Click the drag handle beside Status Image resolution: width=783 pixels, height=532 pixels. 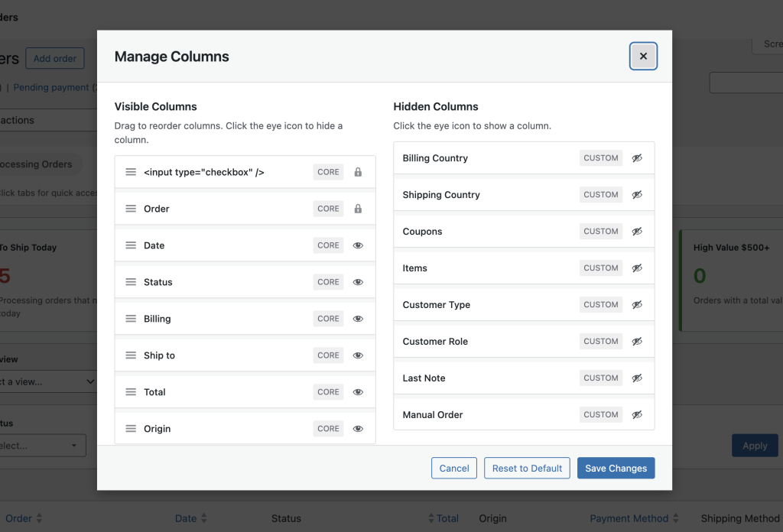(131, 282)
